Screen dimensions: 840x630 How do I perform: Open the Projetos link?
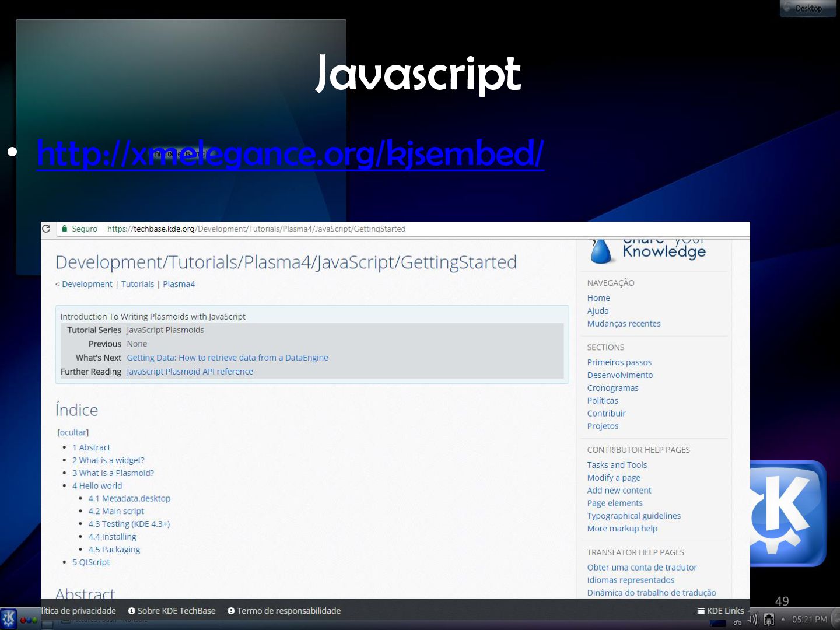pos(603,426)
